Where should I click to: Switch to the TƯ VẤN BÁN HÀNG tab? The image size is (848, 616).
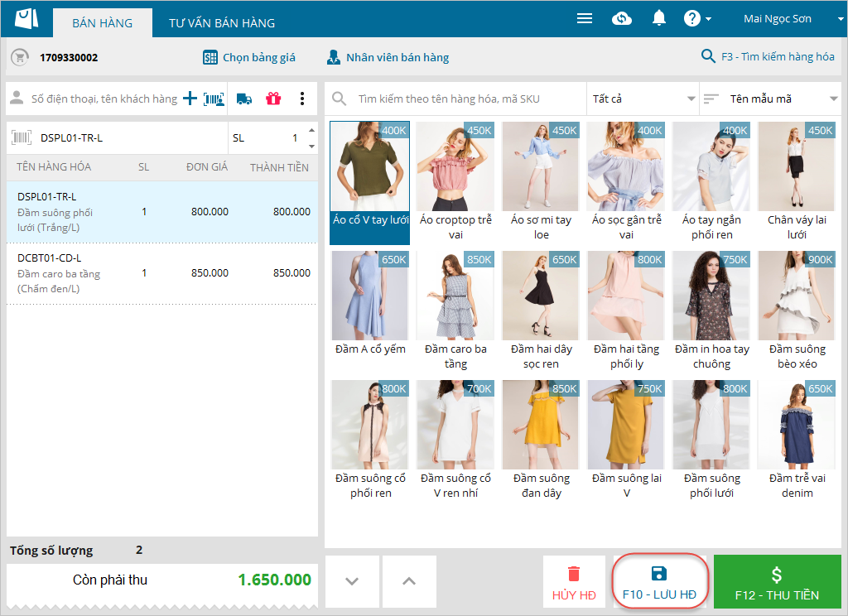coord(222,22)
